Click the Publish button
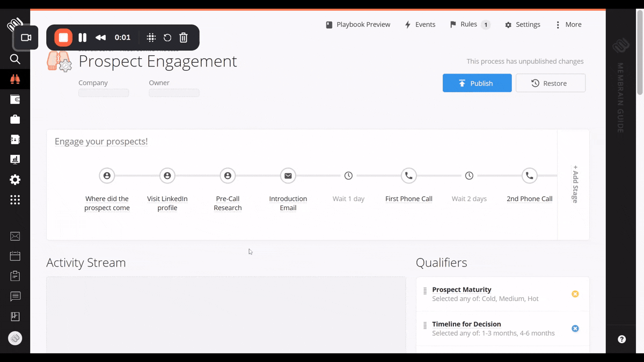Image resolution: width=644 pixels, height=362 pixels. [477, 83]
